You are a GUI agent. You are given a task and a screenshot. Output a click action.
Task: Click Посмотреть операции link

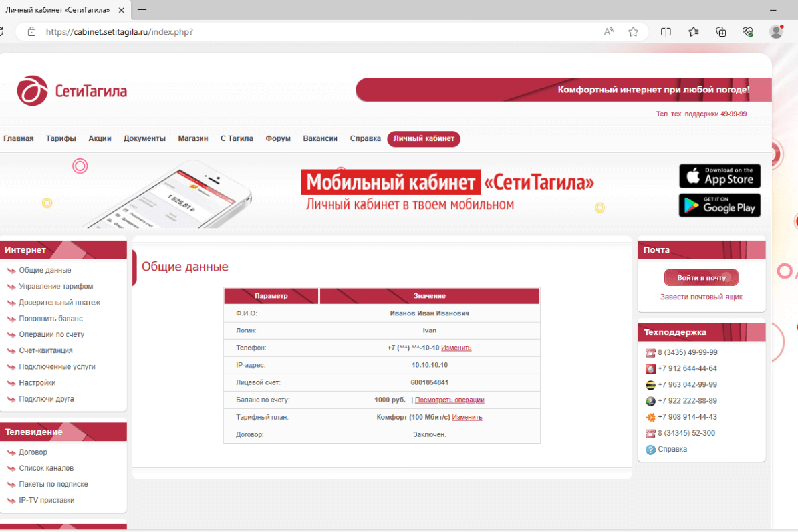pos(450,400)
